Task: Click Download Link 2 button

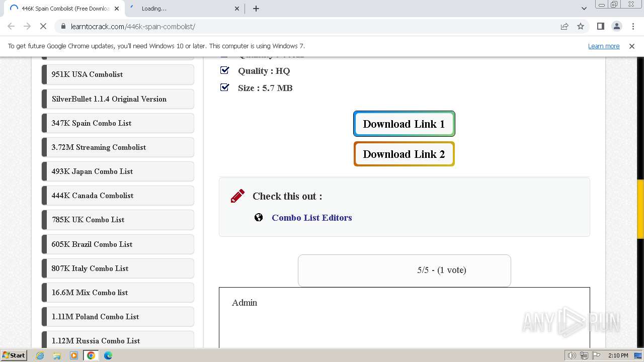Action: click(x=404, y=154)
